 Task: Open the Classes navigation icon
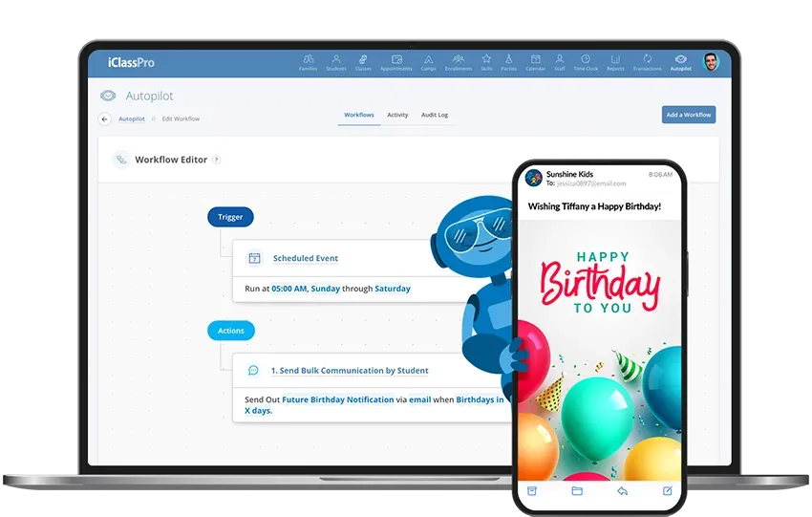363,62
